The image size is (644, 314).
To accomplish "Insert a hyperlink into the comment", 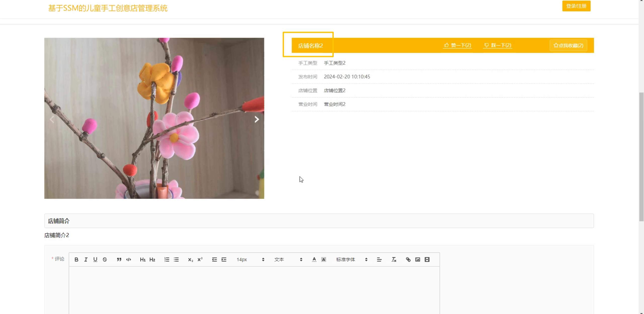I will (x=408, y=259).
